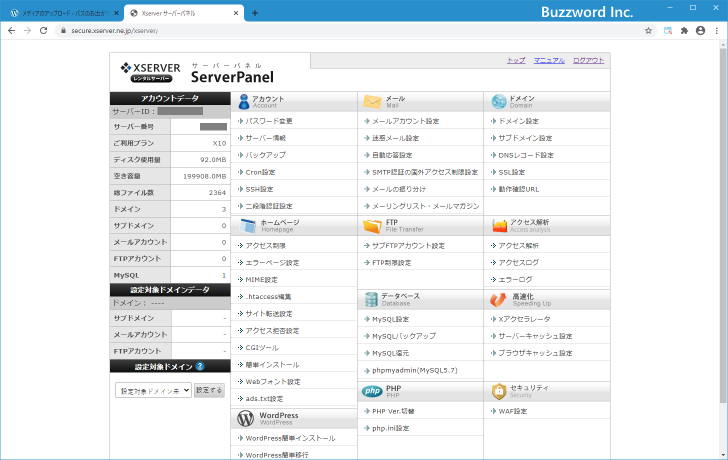Screen dimensions: 728x460
Task: Select the Xserver サーバーパネル tab
Action: (x=184, y=13)
